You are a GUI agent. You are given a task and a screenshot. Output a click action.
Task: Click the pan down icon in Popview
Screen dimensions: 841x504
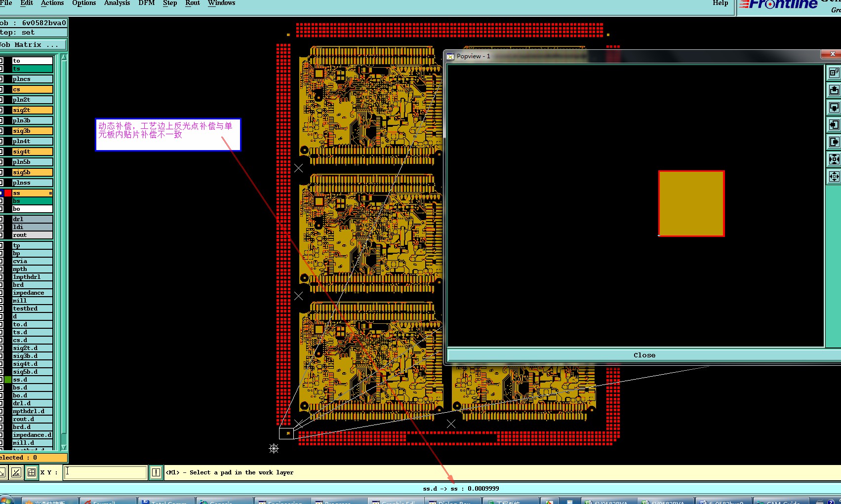click(x=834, y=107)
